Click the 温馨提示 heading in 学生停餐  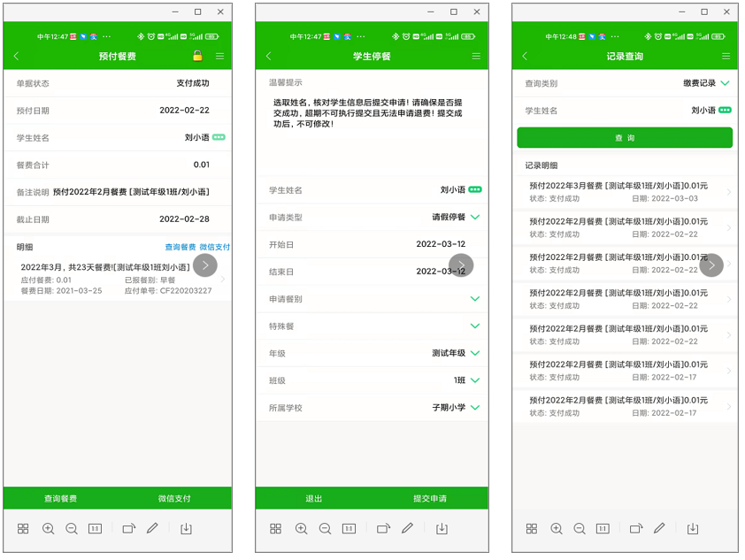click(286, 82)
